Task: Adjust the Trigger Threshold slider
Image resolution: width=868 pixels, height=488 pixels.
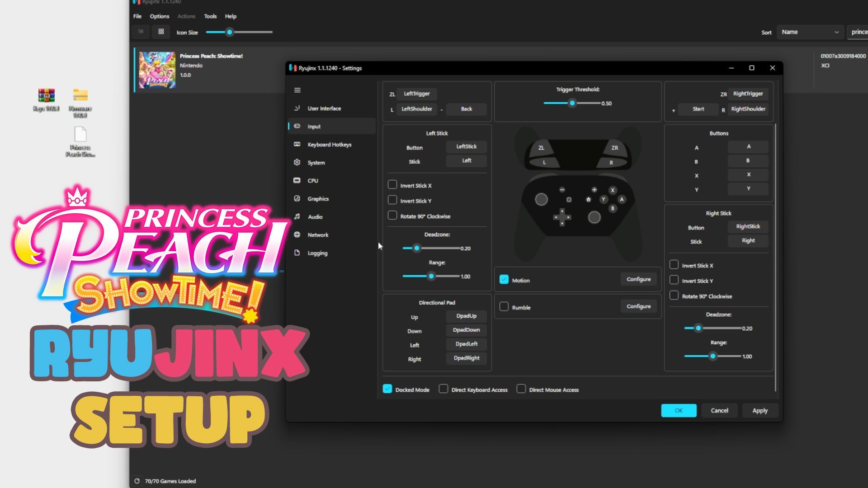Action: pos(572,103)
